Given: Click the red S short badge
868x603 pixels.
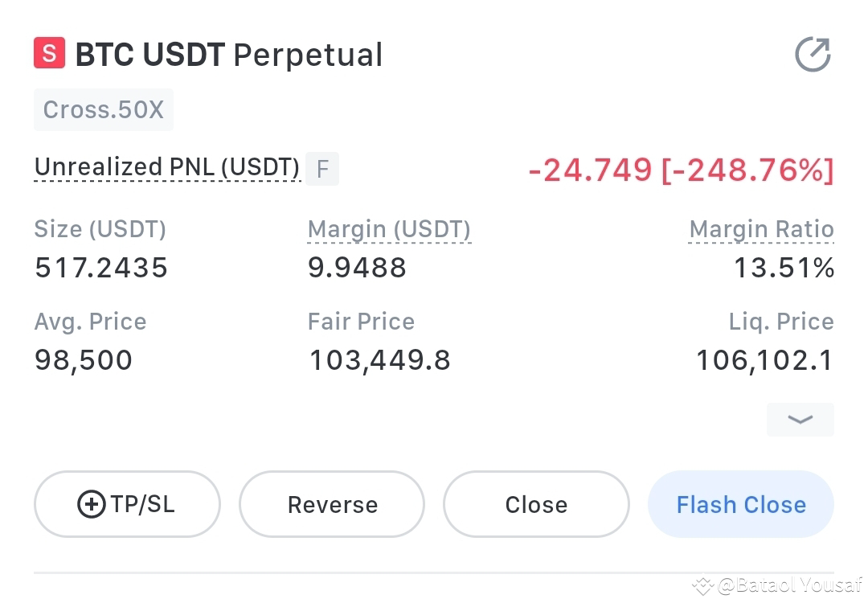Looking at the screenshot, I should point(49,53).
